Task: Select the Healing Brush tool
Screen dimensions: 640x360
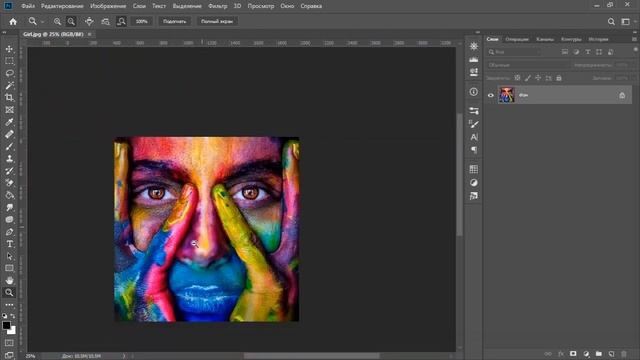Action: [9, 134]
